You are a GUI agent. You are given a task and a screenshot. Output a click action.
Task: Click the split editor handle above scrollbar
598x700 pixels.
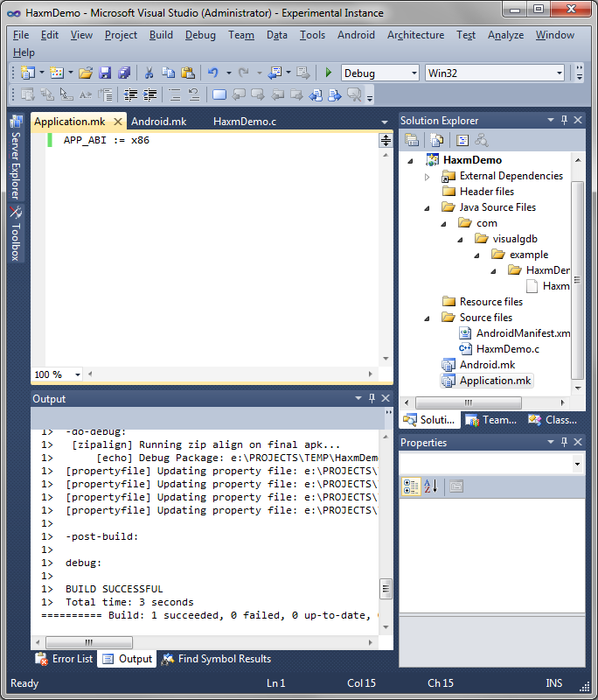tap(386, 141)
